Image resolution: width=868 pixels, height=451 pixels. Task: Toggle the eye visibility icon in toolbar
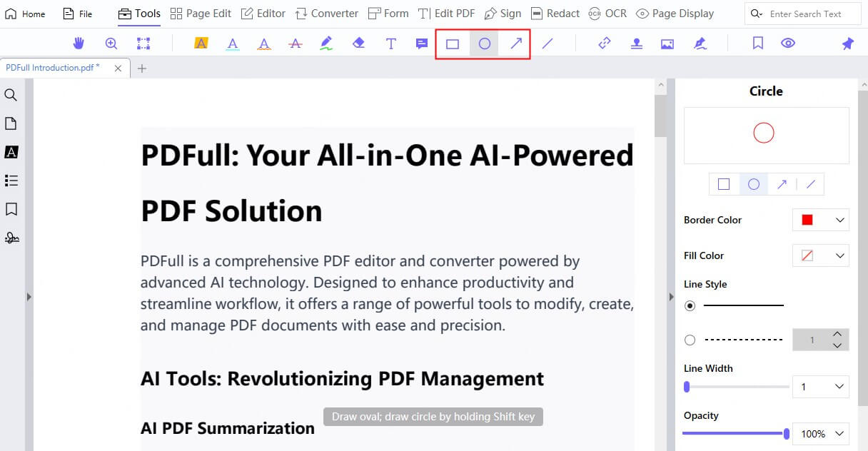788,44
